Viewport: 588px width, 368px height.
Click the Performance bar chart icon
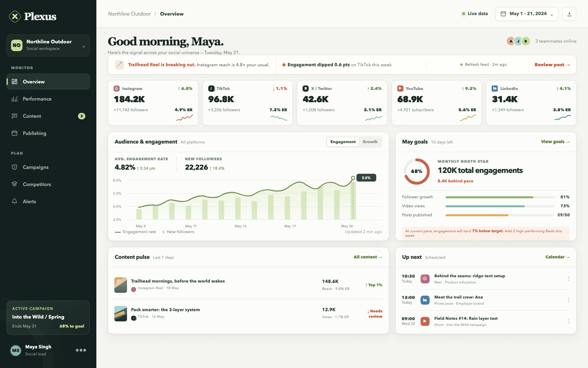[15, 99]
